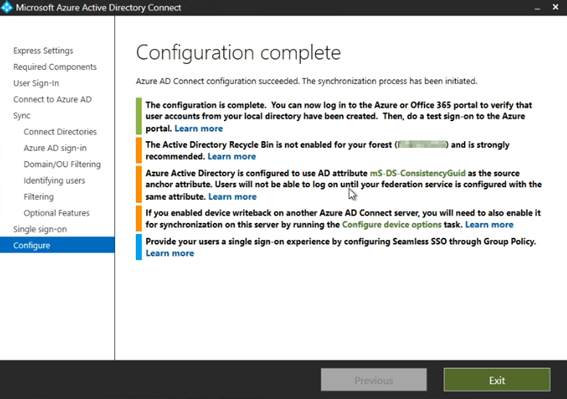The height and width of the screenshot is (399, 567).
Task: Click the Configuration complete heading
Action: [x=238, y=53]
